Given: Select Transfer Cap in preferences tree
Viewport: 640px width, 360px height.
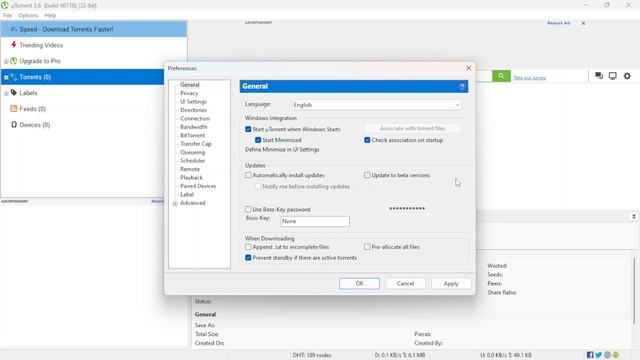Looking at the screenshot, I should click(196, 144).
